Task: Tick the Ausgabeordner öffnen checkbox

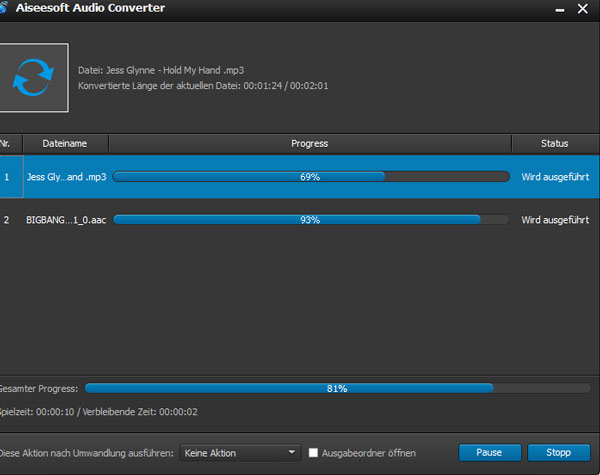Action: (x=313, y=453)
